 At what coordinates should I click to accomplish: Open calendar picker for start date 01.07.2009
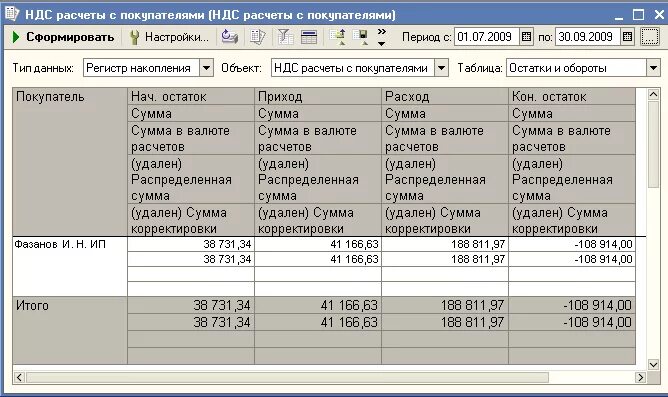(x=527, y=37)
